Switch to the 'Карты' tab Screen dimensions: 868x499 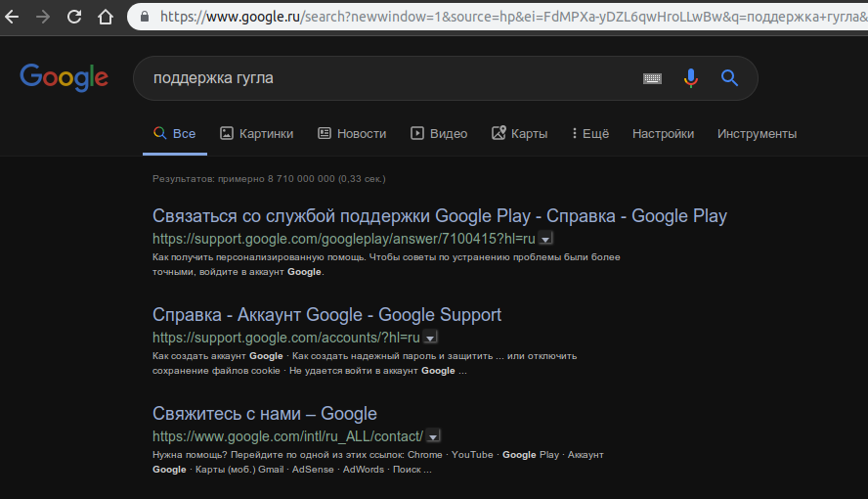520,133
